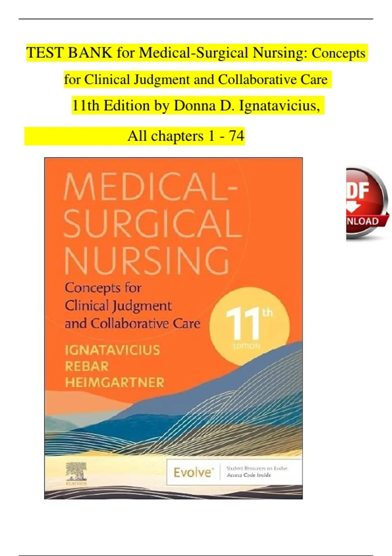Click the 'and Collaborative Care' cover subtitle
This screenshot has width=392, height=556.
133,323
